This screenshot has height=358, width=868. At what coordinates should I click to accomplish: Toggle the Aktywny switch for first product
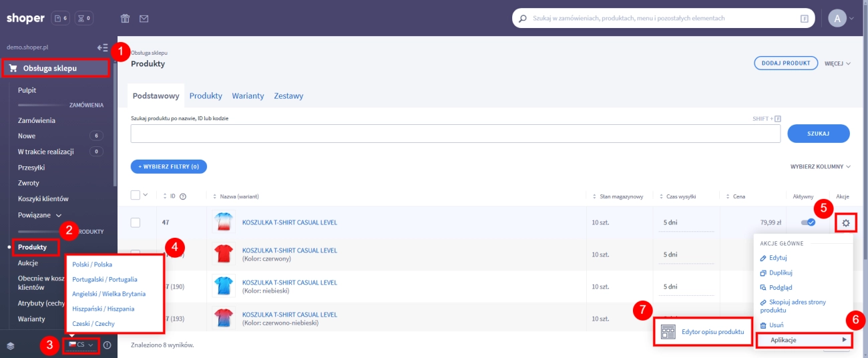pos(808,222)
